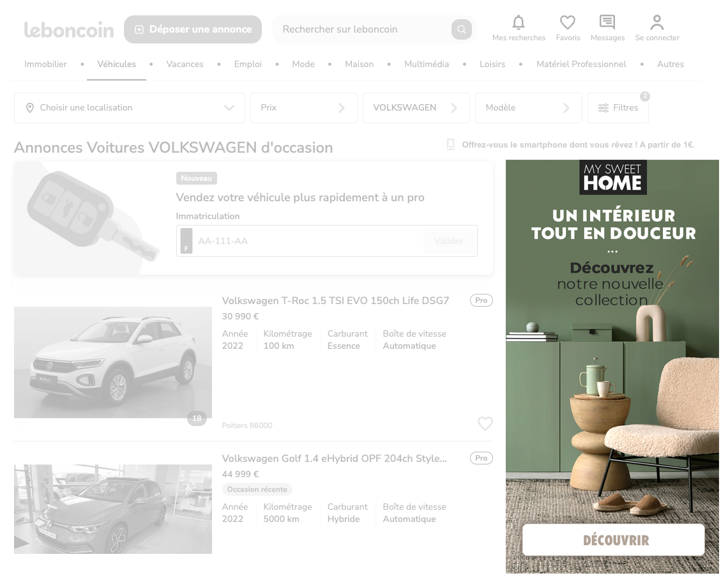Image resolution: width=728 pixels, height=582 pixels.
Task: Open the Mode category
Action: click(x=303, y=64)
